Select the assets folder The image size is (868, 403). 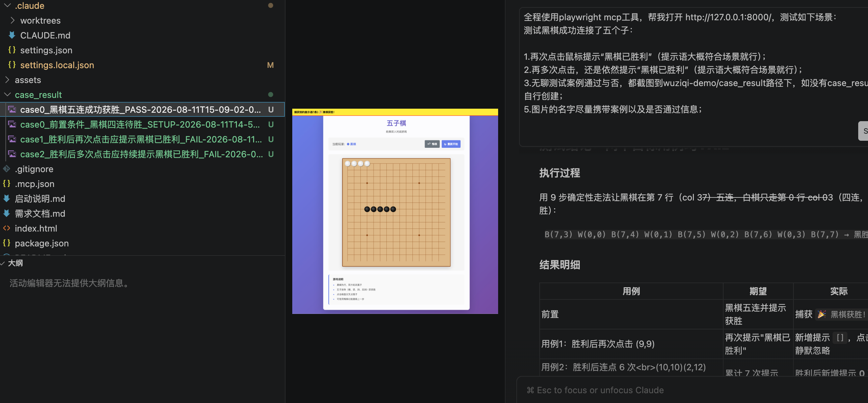28,80
